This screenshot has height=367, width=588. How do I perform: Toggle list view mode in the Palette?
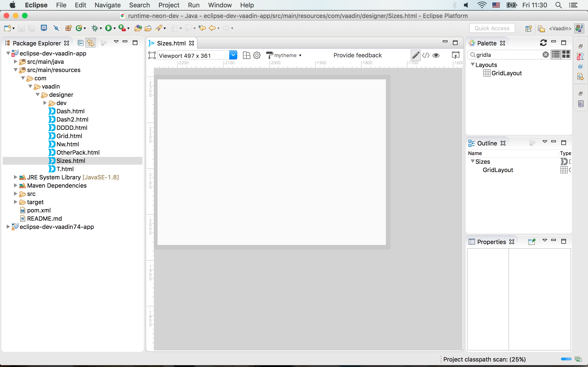point(556,55)
